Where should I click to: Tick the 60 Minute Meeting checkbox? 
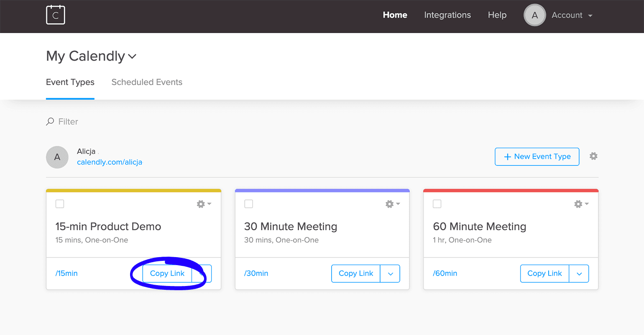pos(437,204)
